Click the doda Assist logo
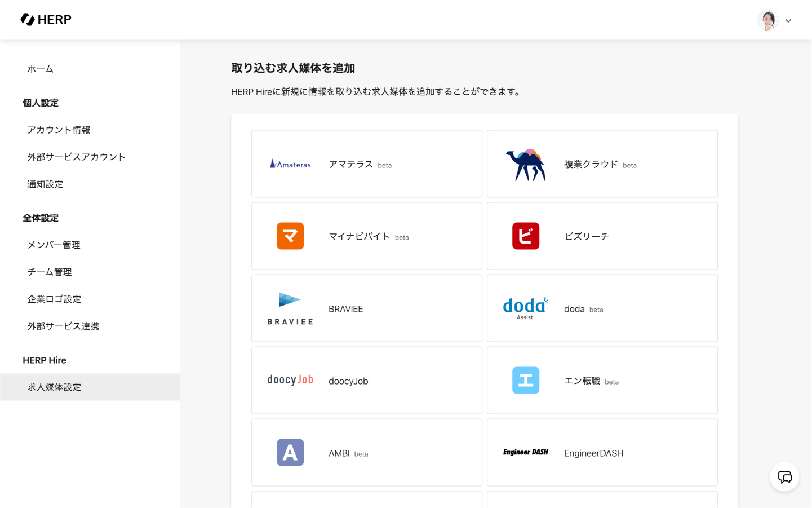The height and width of the screenshot is (508, 812). tap(526, 308)
